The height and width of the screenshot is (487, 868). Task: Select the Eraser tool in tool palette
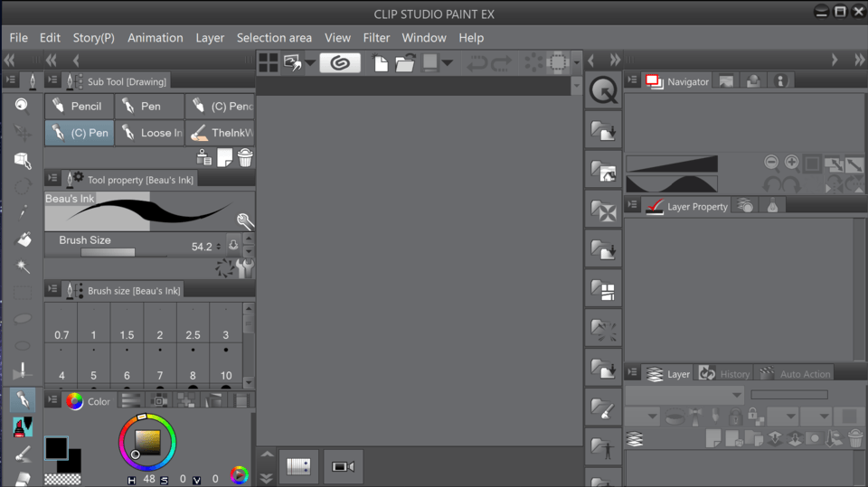[24, 477]
